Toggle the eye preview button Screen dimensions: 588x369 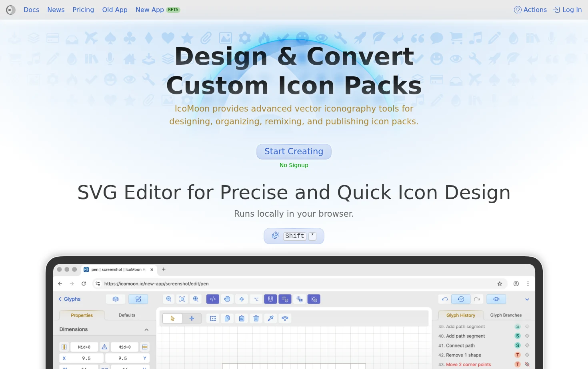click(496, 299)
